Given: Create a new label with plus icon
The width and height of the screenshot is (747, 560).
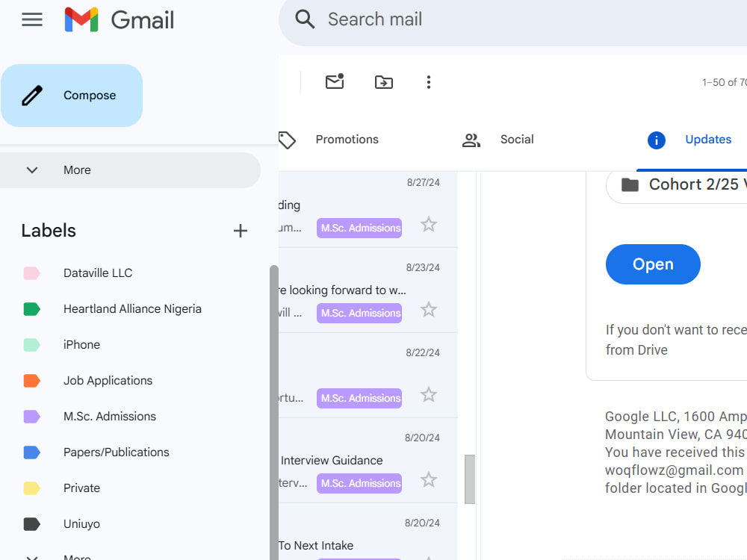Looking at the screenshot, I should click(x=240, y=231).
